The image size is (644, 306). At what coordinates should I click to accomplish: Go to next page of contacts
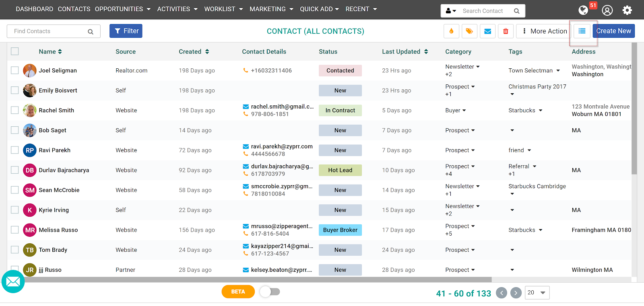(x=516, y=293)
